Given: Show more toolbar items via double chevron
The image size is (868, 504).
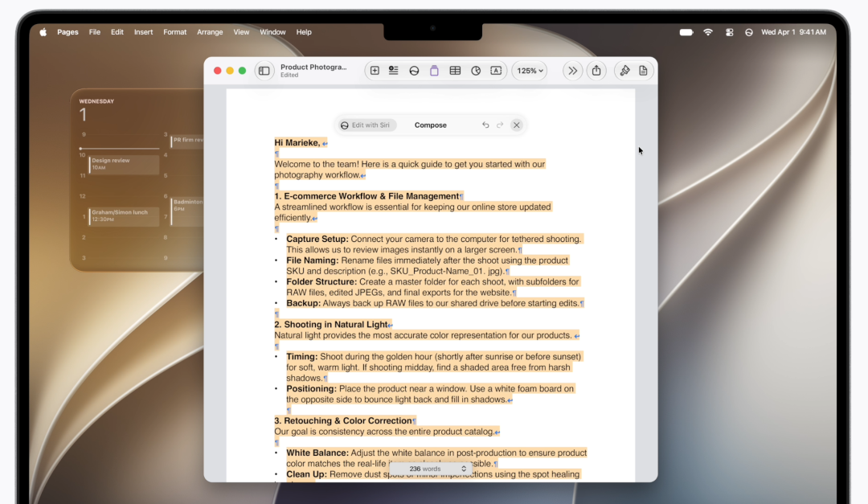Looking at the screenshot, I should [x=572, y=71].
